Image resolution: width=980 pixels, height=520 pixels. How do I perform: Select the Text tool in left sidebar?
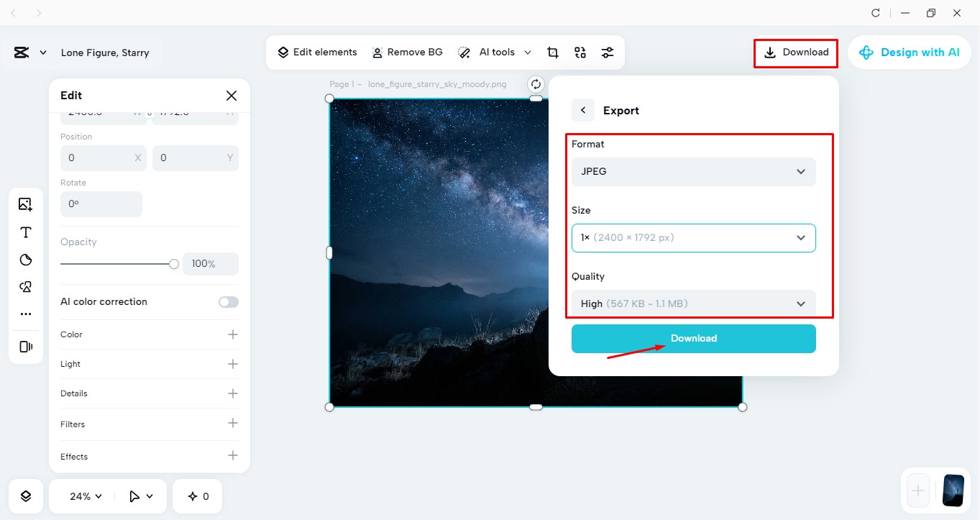pos(26,232)
